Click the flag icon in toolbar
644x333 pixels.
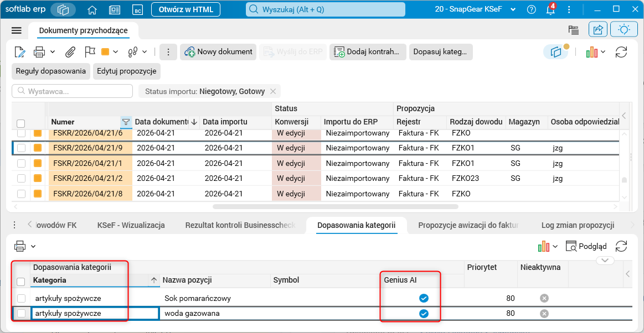90,51
